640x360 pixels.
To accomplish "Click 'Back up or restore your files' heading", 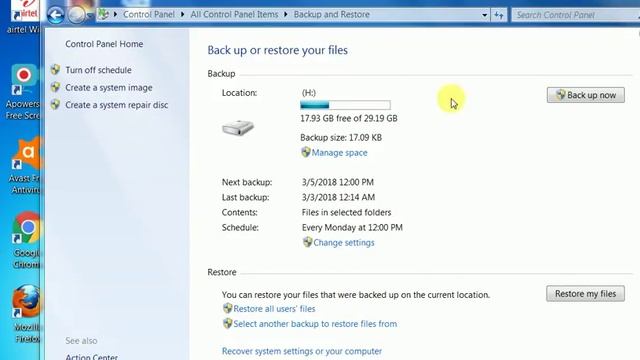I will click(278, 50).
